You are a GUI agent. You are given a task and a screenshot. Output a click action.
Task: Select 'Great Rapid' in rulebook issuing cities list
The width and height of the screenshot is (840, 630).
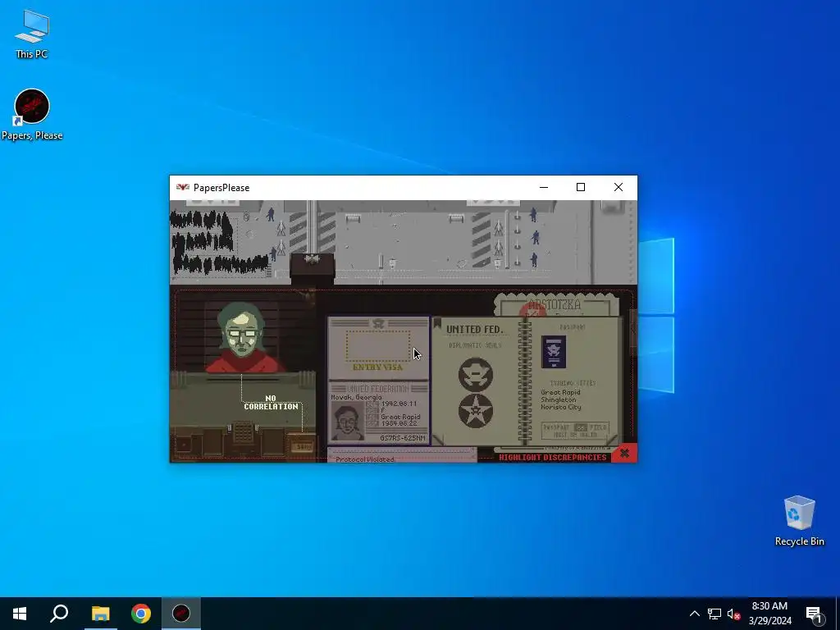pyautogui.click(x=560, y=392)
